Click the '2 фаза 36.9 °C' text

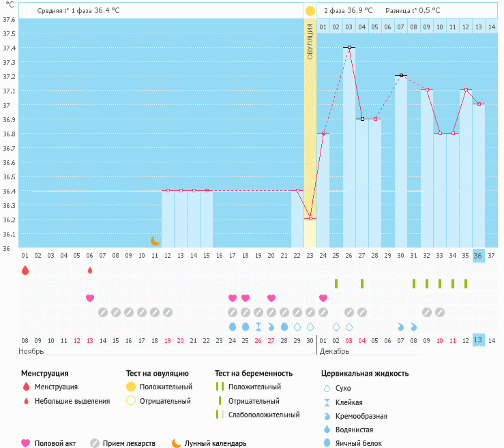(348, 11)
